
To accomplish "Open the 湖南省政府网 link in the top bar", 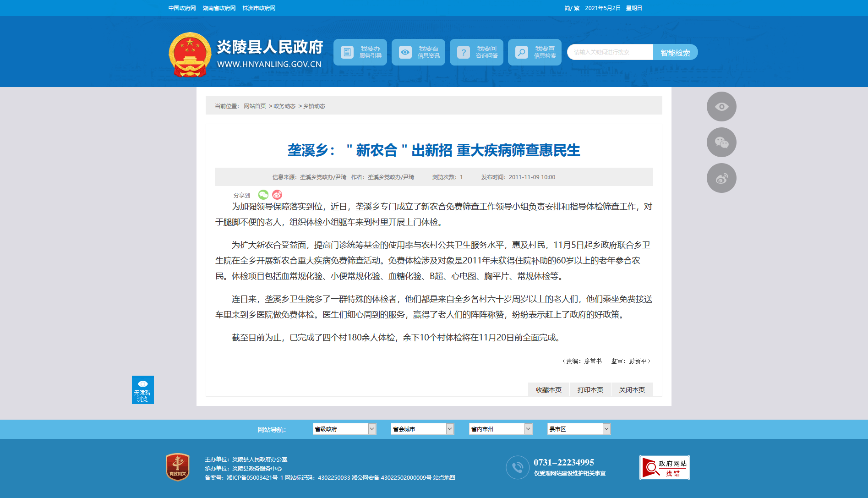I will click(219, 8).
